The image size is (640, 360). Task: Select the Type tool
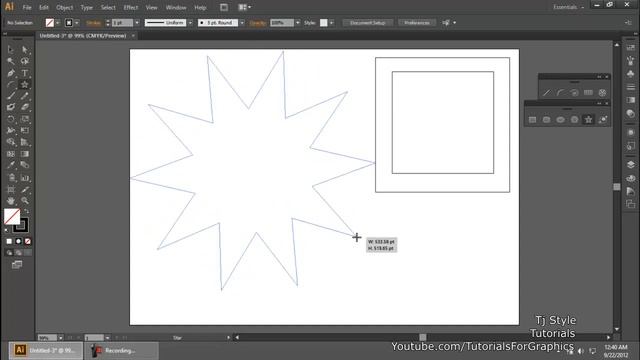coord(24,73)
